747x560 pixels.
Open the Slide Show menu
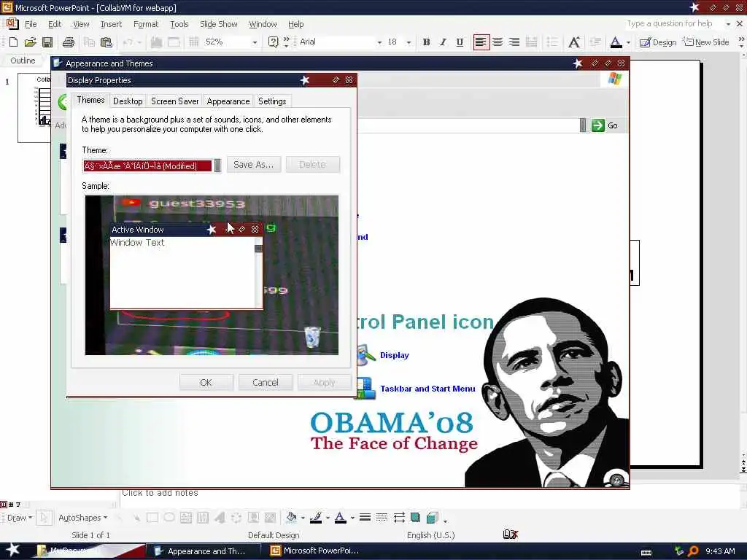[x=218, y=24]
